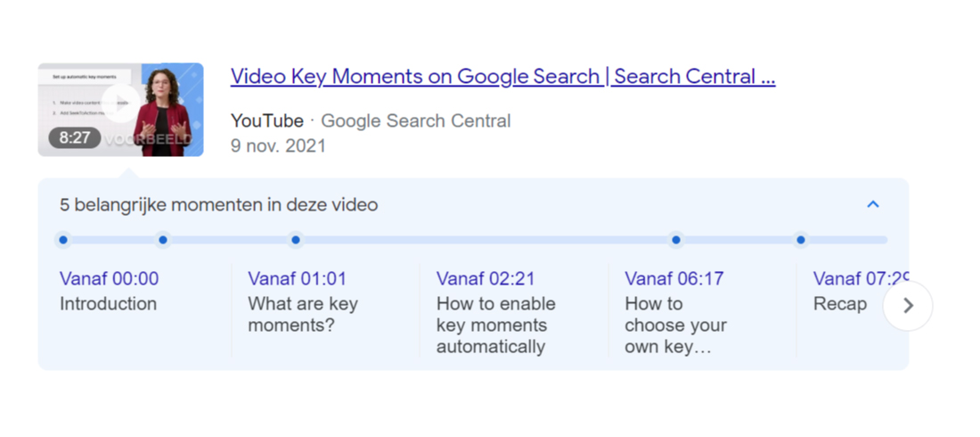Open What are key moments? segment
This screenshot has height=437, width=980.
click(303, 315)
